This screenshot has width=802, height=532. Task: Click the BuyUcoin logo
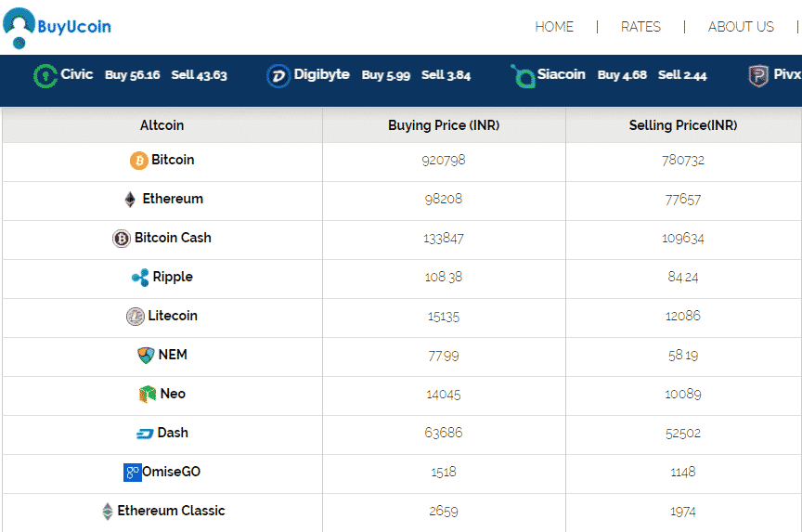57,27
